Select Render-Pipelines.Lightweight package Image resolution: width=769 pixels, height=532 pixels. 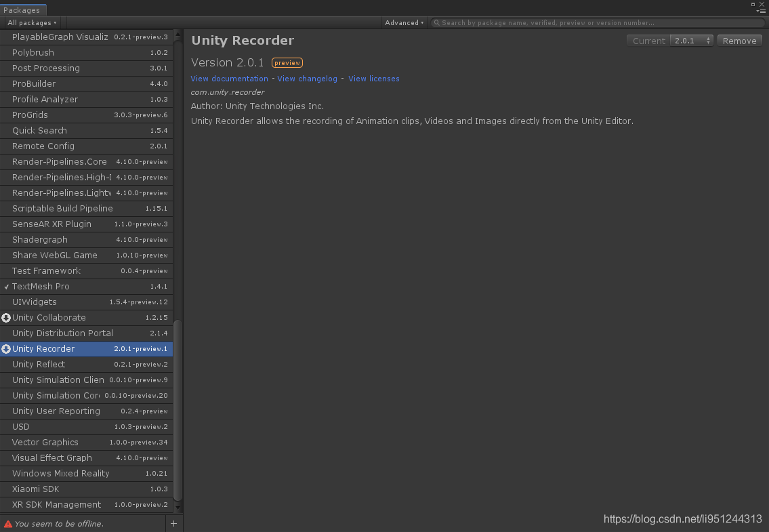86,193
